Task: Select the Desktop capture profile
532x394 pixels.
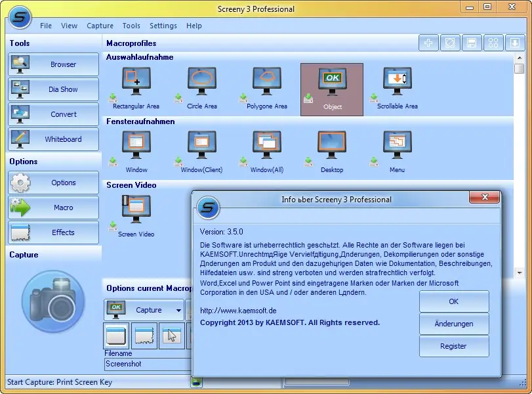Action: pyautogui.click(x=332, y=152)
